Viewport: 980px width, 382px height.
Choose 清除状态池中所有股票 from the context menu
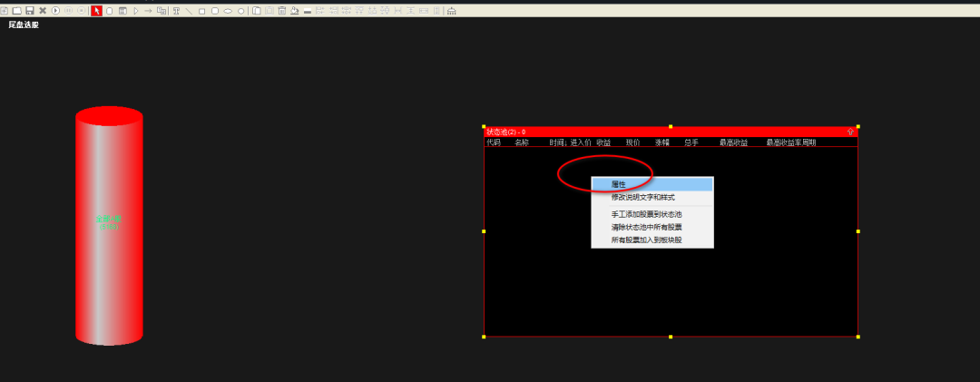click(652, 228)
